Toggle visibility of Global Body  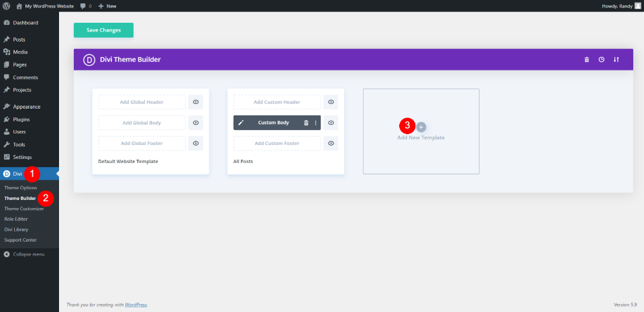[x=196, y=123]
